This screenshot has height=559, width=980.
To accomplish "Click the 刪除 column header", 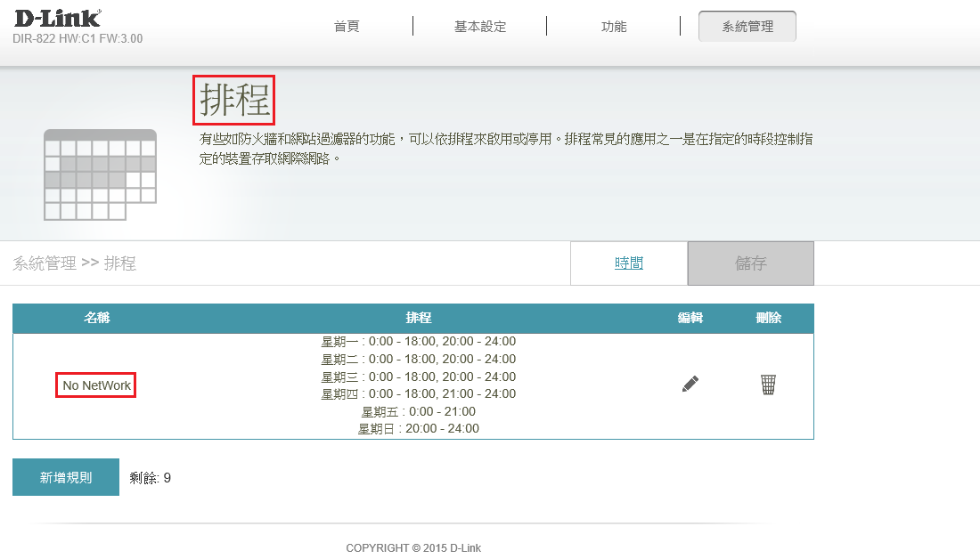I will [x=768, y=318].
